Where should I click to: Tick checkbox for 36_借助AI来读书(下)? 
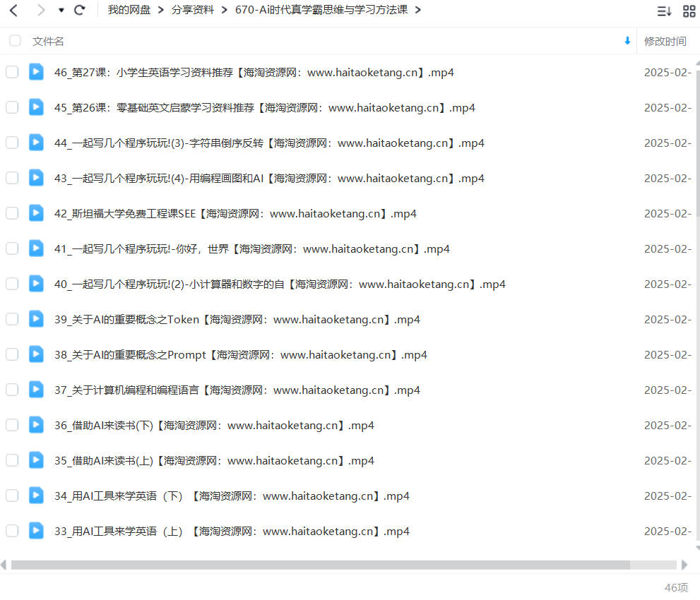click(x=12, y=425)
